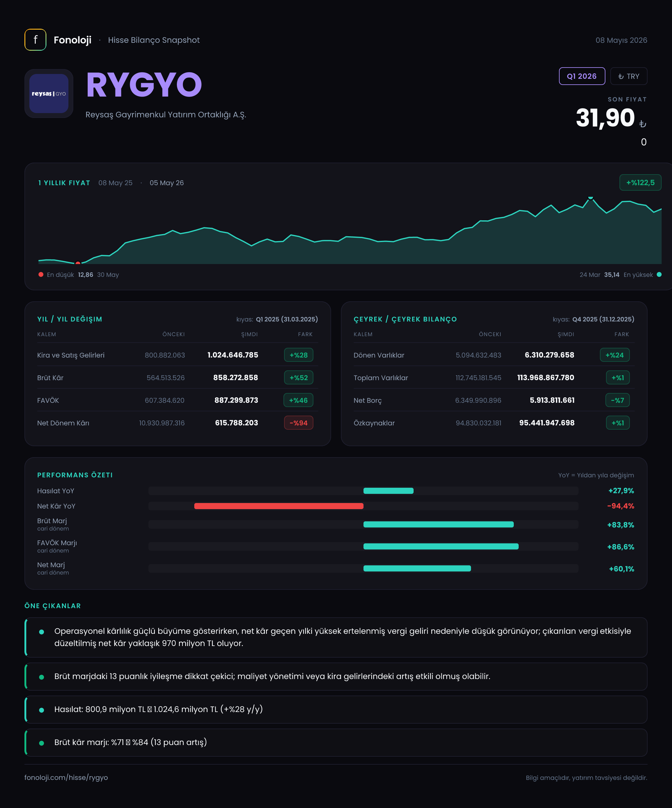Click the RYGYO ticker heading
This screenshot has width=672, height=808.
pos(144,85)
